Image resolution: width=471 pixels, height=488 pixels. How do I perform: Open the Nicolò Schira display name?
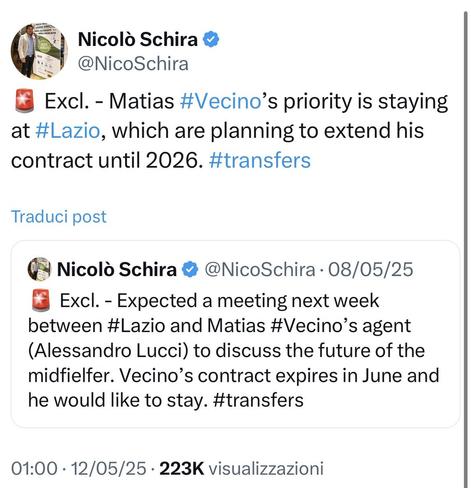pos(138,39)
